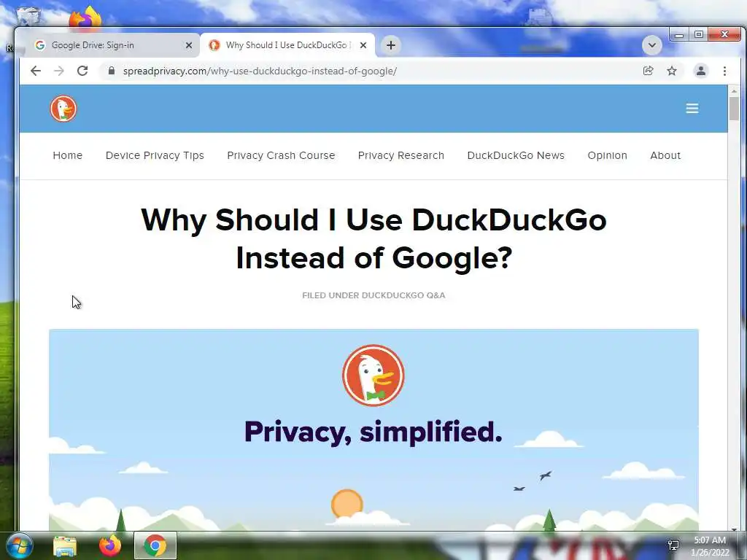Image resolution: width=747 pixels, height=560 pixels.
Task: Go to the Device Privacy Tips page
Action: (155, 155)
